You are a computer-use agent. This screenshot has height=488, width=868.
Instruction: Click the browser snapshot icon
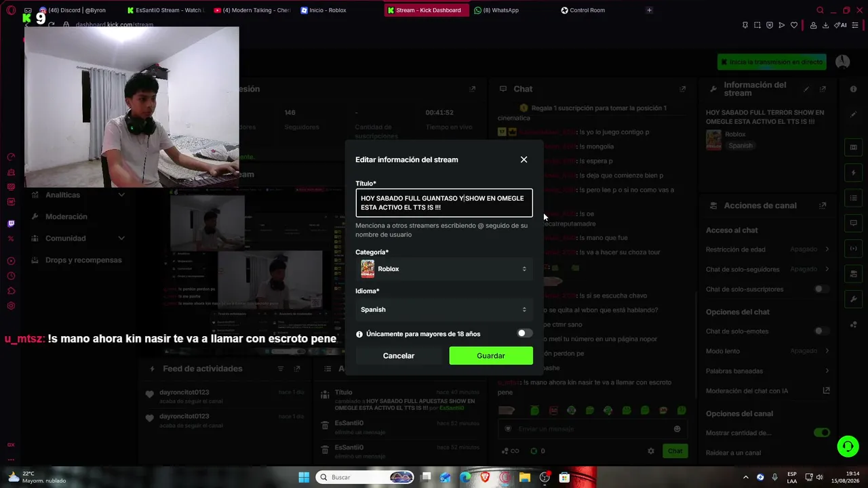tap(757, 25)
